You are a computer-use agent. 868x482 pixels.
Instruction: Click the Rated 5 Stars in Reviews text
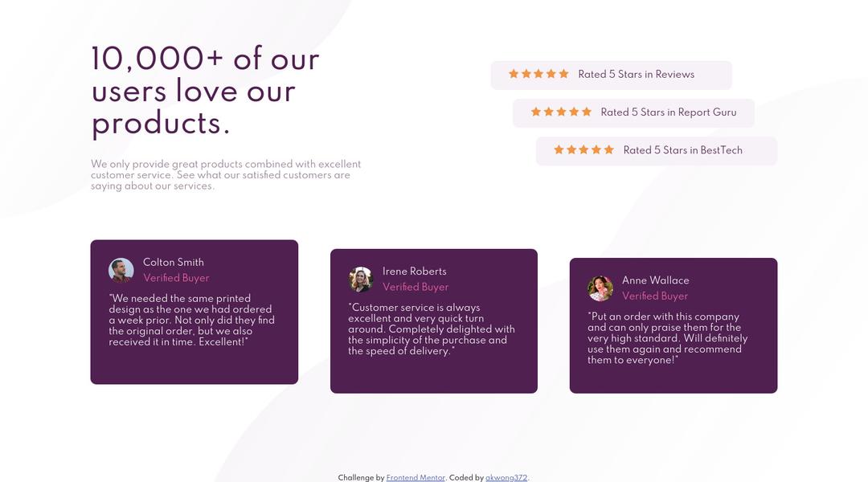pos(636,74)
